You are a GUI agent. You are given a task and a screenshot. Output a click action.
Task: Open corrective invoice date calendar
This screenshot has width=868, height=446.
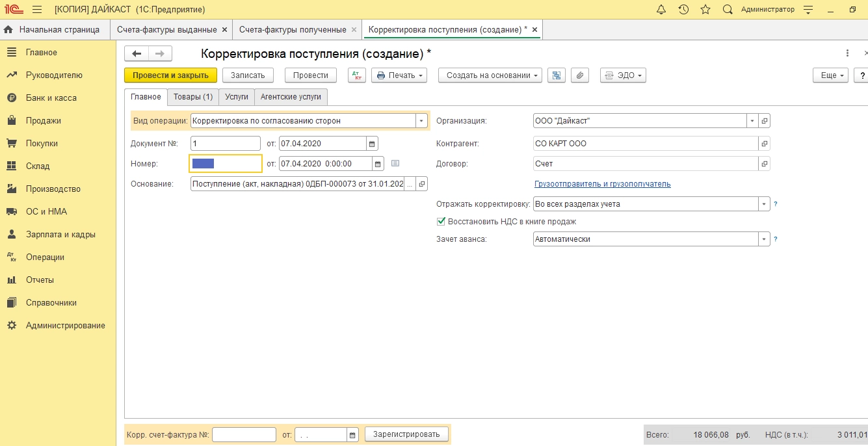click(352, 434)
